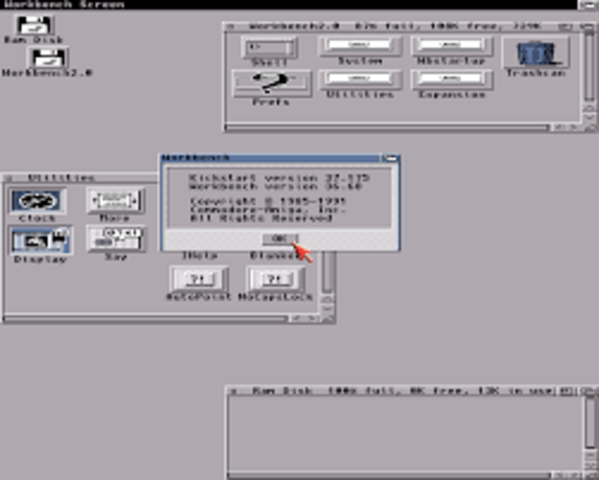Close the Ram Disk window with its close gadget
599x480 pixels.
tap(233, 391)
